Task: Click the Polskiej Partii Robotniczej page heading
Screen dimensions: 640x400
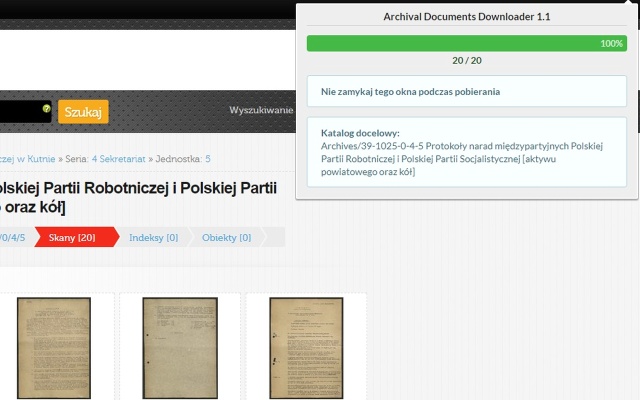Action: [138, 198]
